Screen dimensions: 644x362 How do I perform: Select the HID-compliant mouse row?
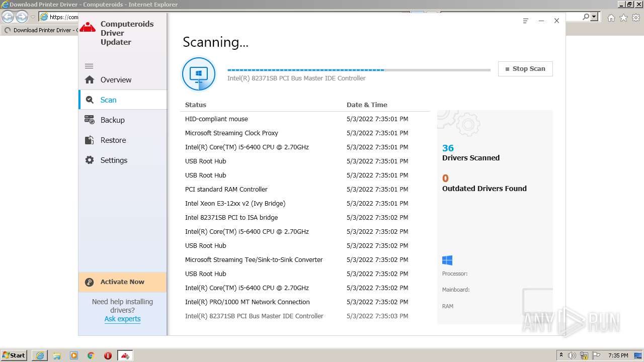[x=305, y=119]
